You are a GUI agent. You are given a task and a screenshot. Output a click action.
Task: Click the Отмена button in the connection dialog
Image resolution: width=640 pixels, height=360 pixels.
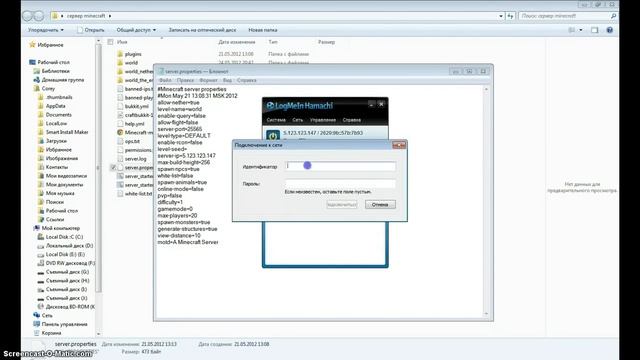380,204
